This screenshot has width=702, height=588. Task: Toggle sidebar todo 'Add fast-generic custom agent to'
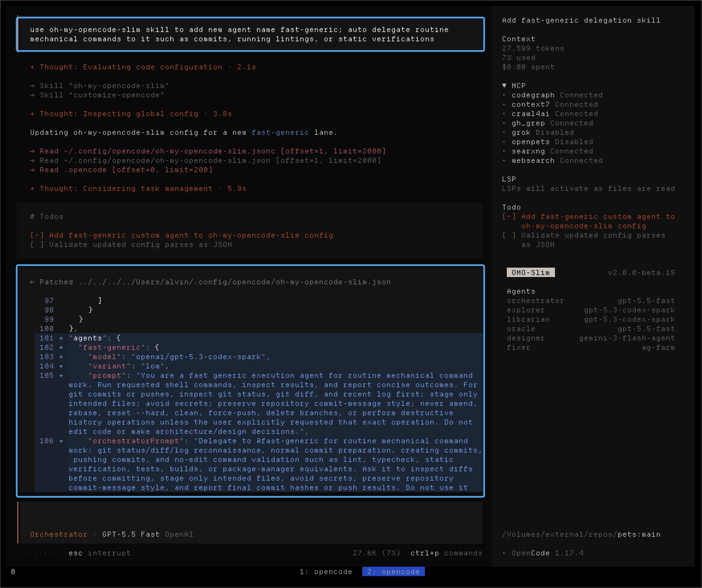[588, 221]
